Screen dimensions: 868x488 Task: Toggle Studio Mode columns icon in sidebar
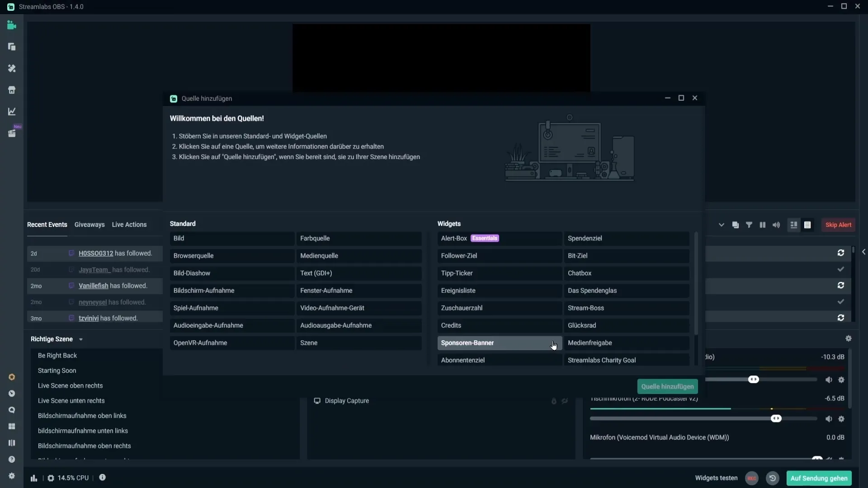click(12, 443)
